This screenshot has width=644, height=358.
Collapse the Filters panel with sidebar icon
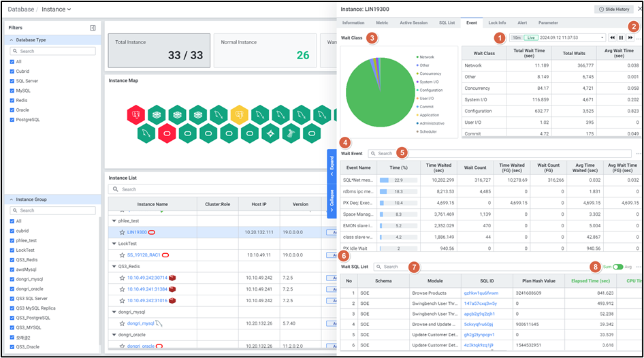93,28
